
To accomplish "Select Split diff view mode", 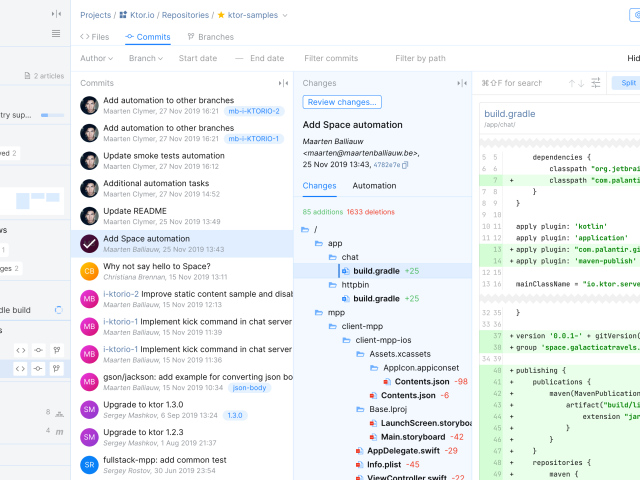I will [x=628, y=83].
